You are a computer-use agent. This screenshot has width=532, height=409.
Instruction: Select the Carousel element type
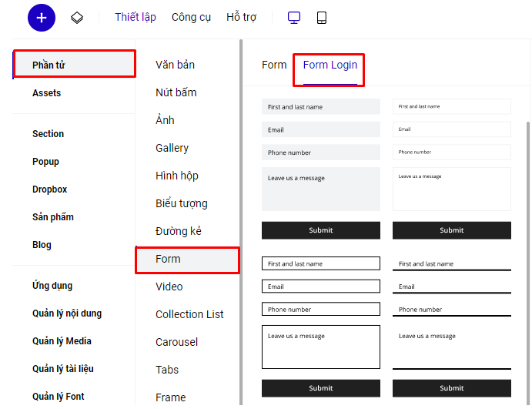pyautogui.click(x=176, y=342)
